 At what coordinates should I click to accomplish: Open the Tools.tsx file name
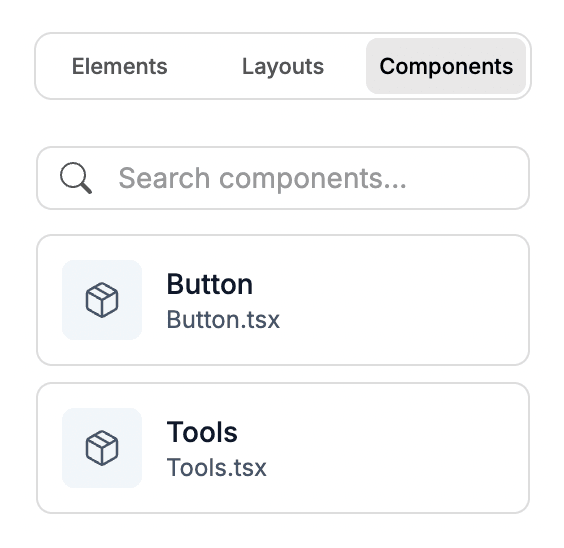coord(217,467)
